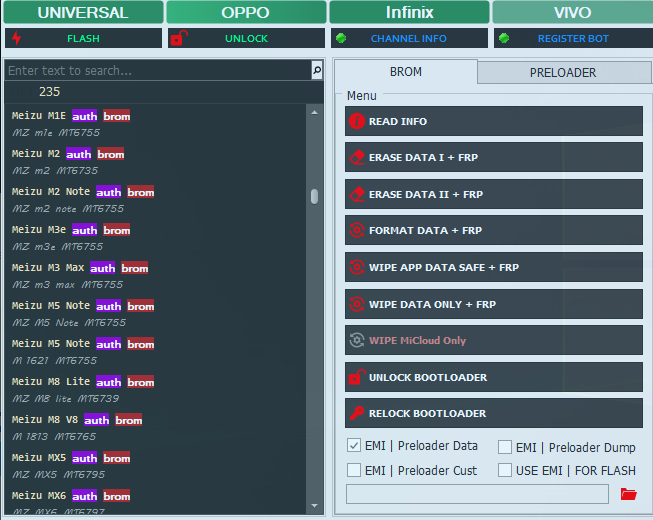The width and height of the screenshot is (653, 520).
Task: Click the Wipe MiCloud Only icon
Action: pyautogui.click(x=357, y=340)
